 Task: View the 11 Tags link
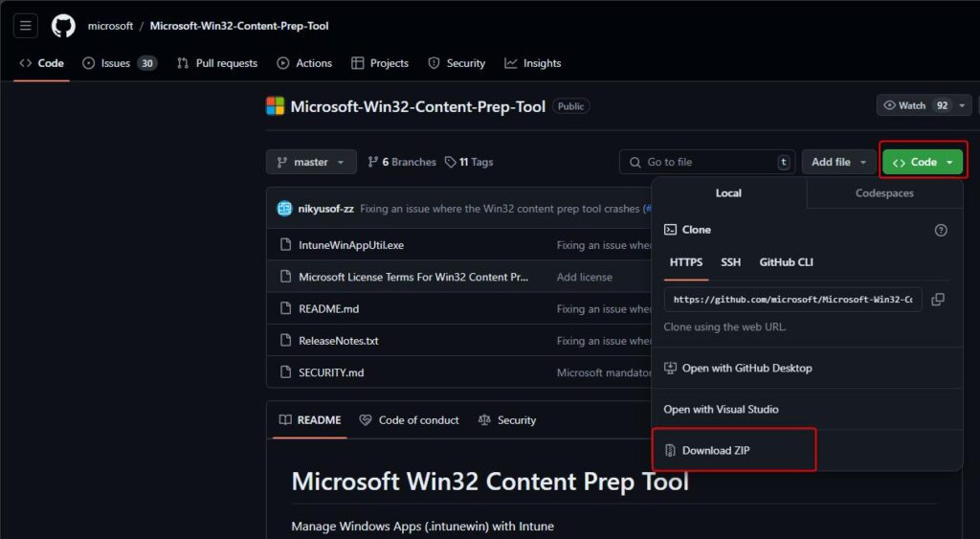click(x=469, y=162)
